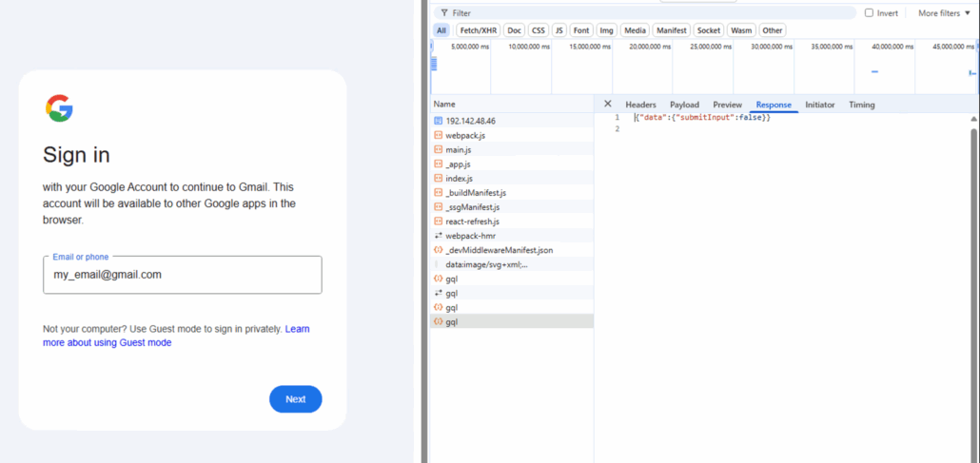This screenshot has width=980, height=463.
Task: Toggle the JS type filter
Action: click(x=559, y=30)
